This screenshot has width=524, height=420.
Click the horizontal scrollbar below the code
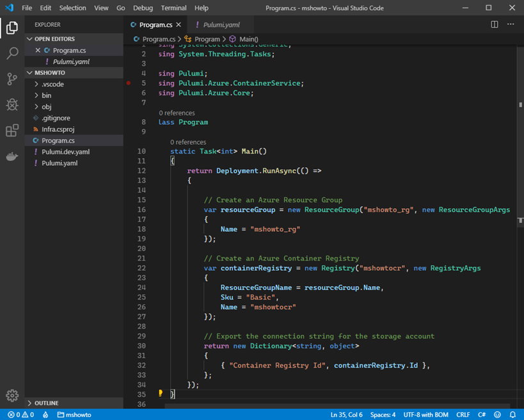pyautogui.click(x=338, y=406)
